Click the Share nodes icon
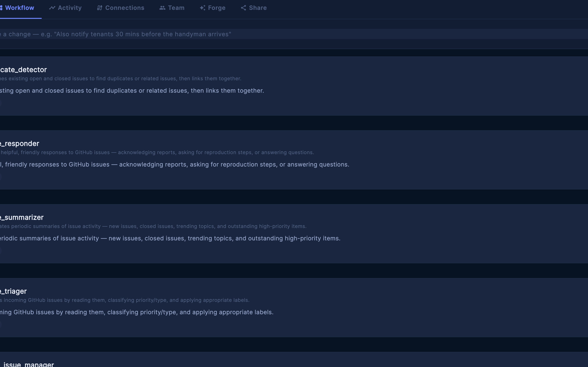This screenshot has width=588, height=367. pyautogui.click(x=243, y=8)
